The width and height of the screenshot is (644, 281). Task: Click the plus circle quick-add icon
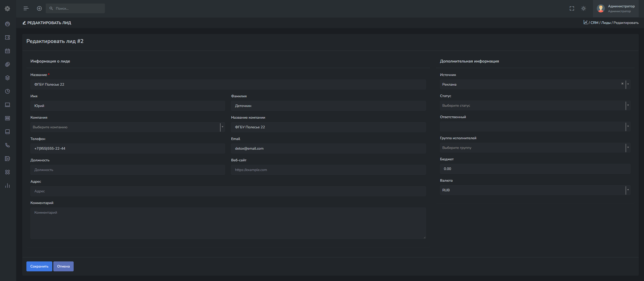point(39,8)
